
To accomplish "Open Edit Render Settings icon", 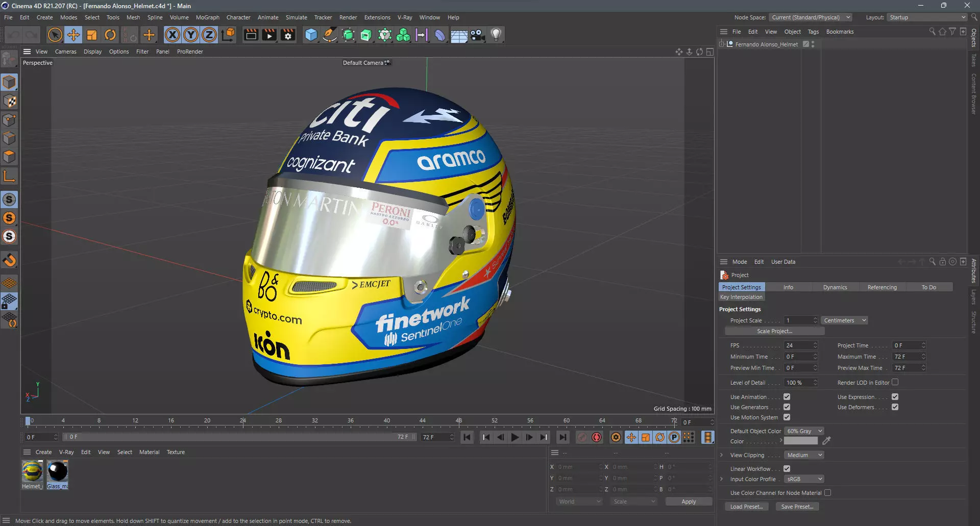I will click(288, 35).
